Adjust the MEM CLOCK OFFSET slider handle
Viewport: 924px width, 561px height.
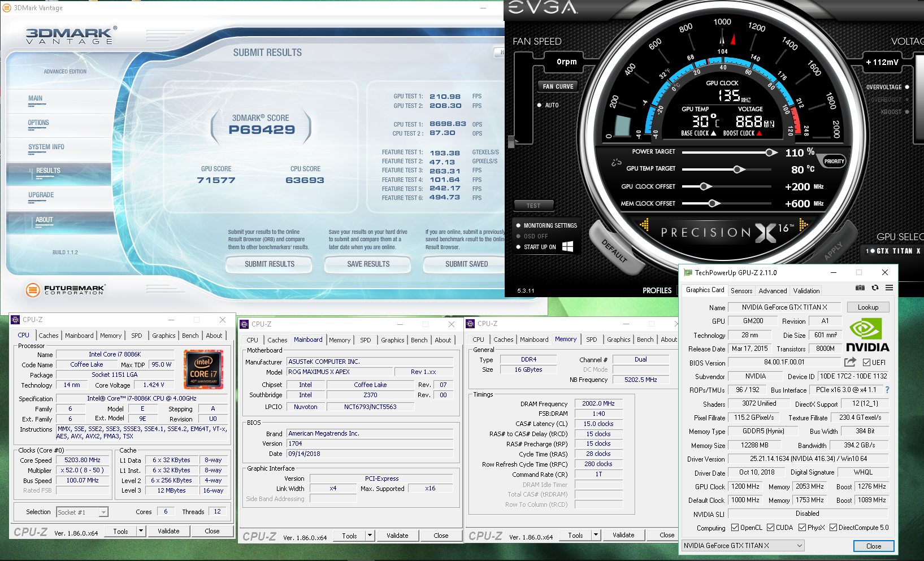713,203
